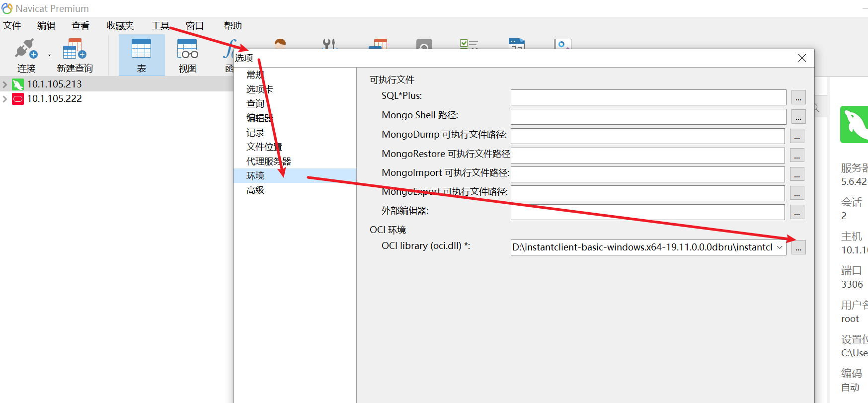
Task: Click the MongoDump path input field
Action: [648, 136]
